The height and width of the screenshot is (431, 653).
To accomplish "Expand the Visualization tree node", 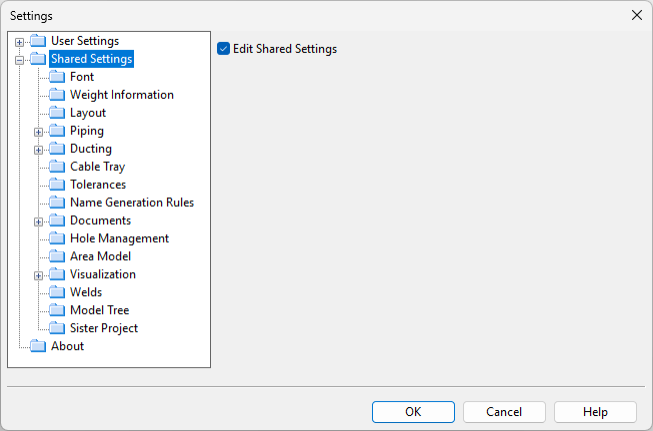I will (39, 275).
